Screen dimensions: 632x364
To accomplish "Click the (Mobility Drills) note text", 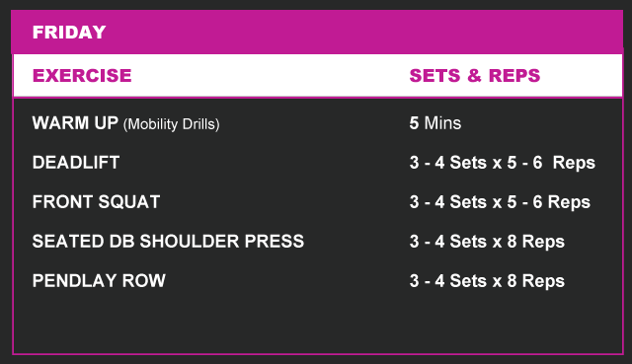I will coord(171,124).
